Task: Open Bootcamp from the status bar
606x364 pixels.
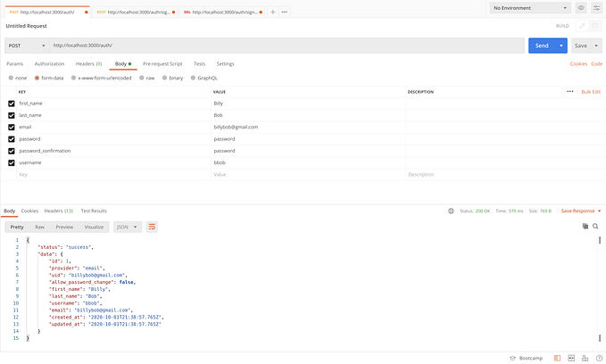Action: (x=526, y=359)
